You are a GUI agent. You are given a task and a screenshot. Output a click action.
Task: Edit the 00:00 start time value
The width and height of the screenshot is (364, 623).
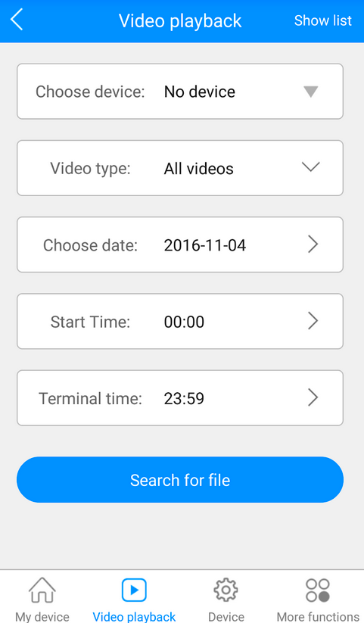click(184, 322)
